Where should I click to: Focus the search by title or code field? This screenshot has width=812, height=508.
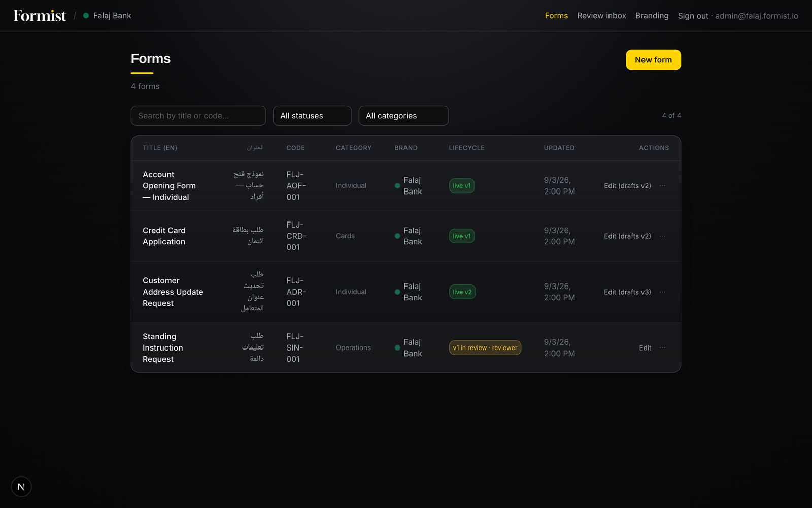click(198, 116)
